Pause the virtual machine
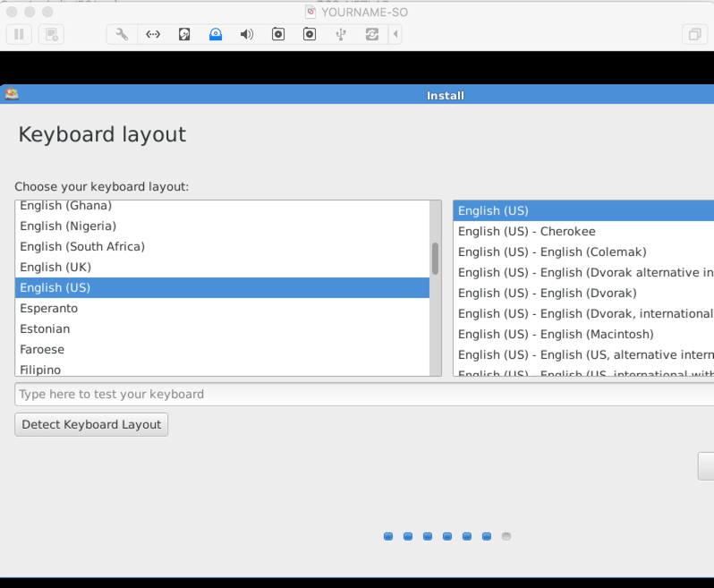The width and height of the screenshot is (714, 588). tap(19, 34)
